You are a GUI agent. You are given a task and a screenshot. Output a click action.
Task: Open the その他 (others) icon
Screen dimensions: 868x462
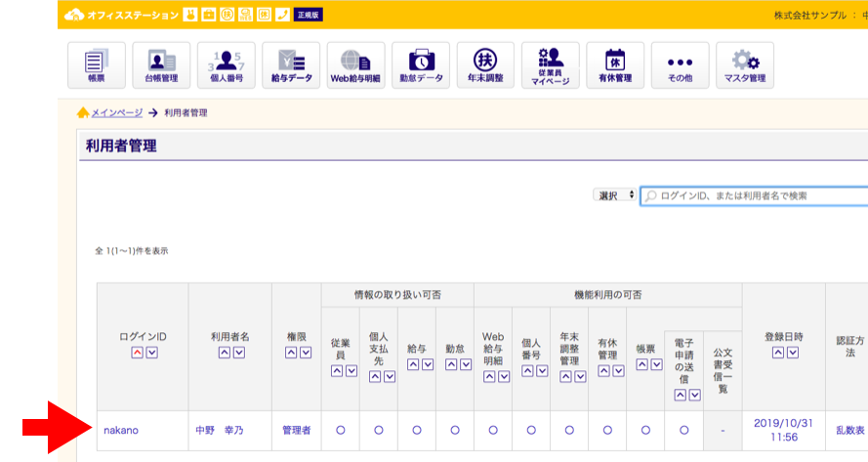point(680,65)
